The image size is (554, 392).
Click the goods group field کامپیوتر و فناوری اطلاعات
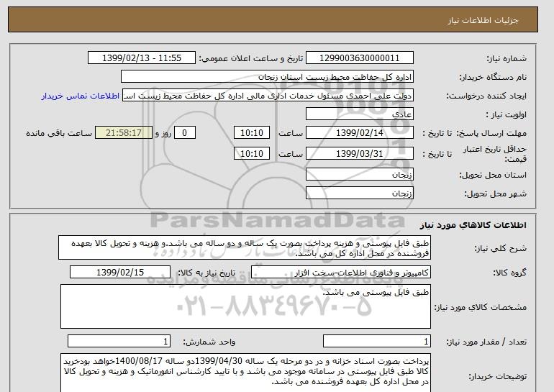(x=340, y=273)
